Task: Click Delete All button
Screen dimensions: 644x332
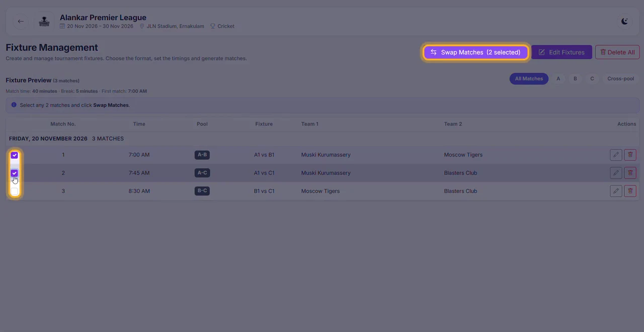Action: tap(617, 52)
